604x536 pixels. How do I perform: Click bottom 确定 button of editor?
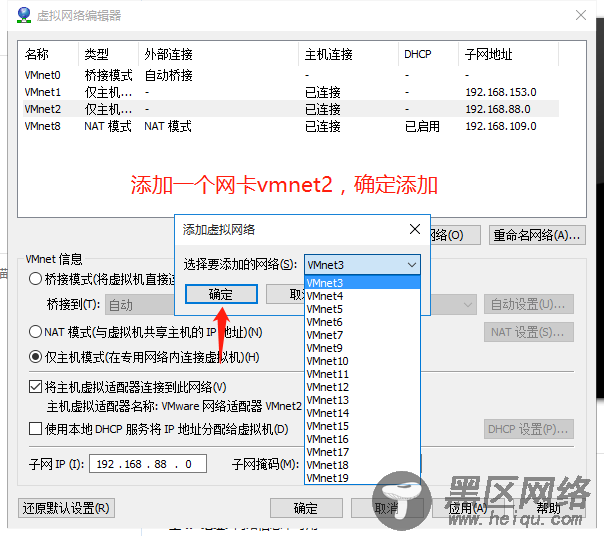pos(306,508)
